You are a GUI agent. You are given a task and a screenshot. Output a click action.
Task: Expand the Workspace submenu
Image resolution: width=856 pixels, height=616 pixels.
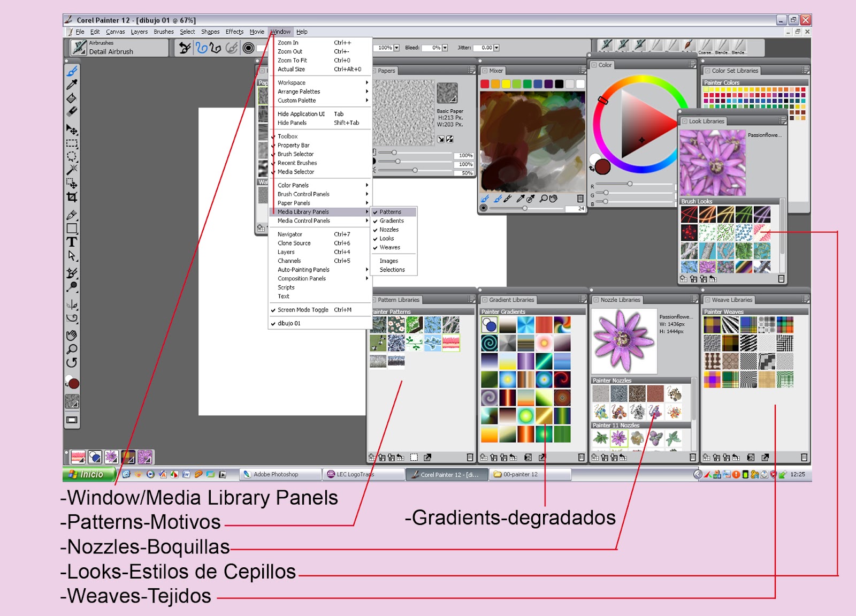320,83
